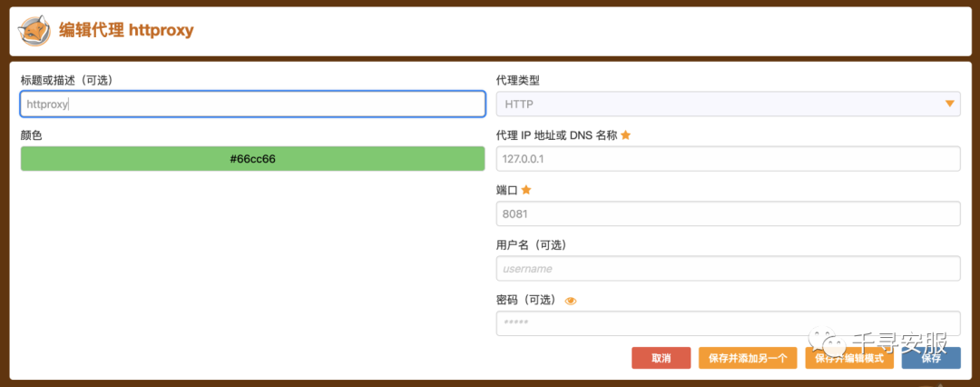Image resolution: width=980 pixels, height=387 pixels.
Task: Click the red 取消 button
Action: pyautogui.click(x=661, y=358)
